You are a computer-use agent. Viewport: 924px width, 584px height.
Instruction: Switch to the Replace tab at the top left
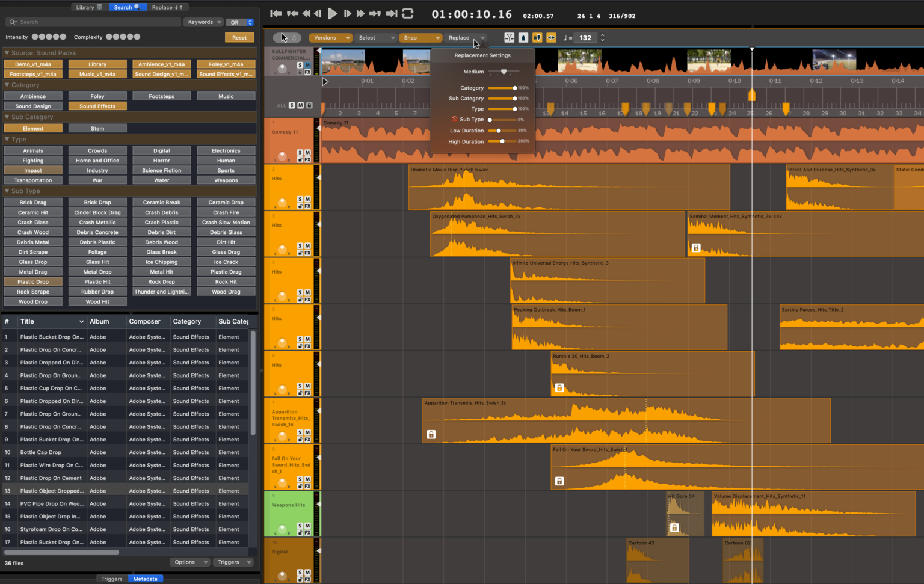[x=168, y=8]
